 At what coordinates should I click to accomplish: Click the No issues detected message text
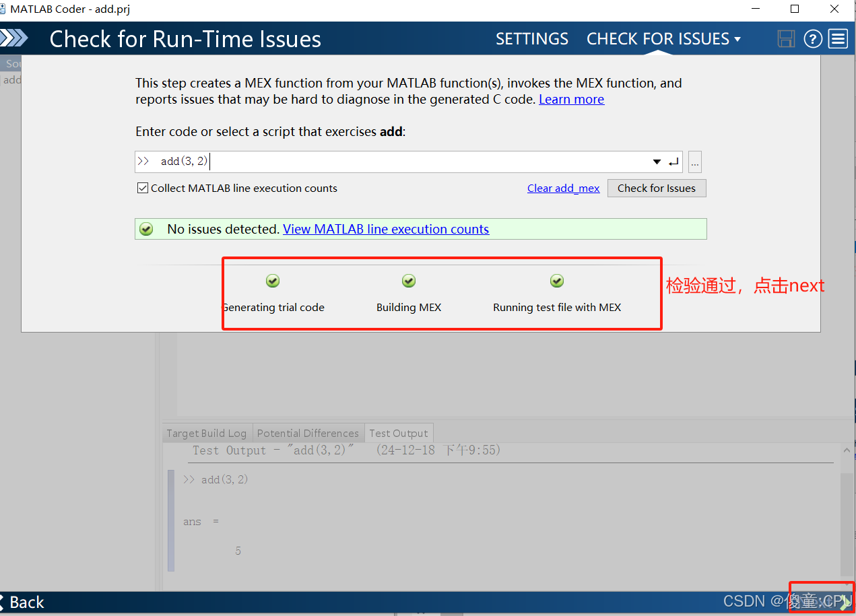click(223, 230)
